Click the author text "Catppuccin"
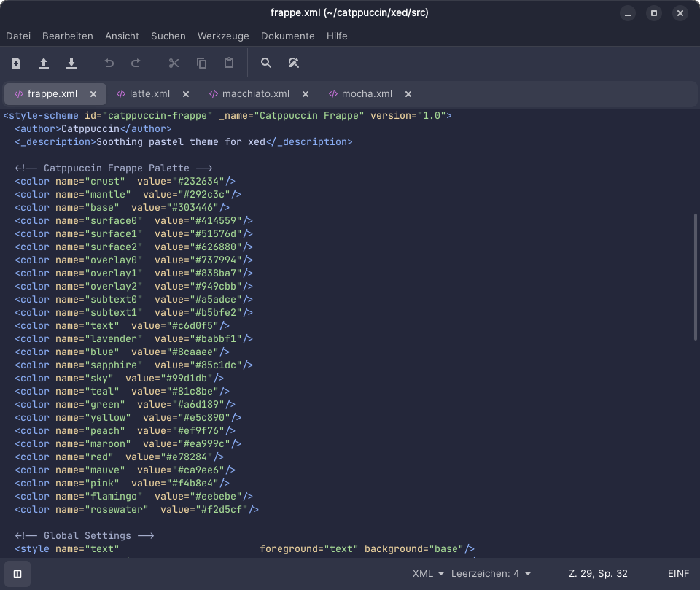 [x=90, y=128]
